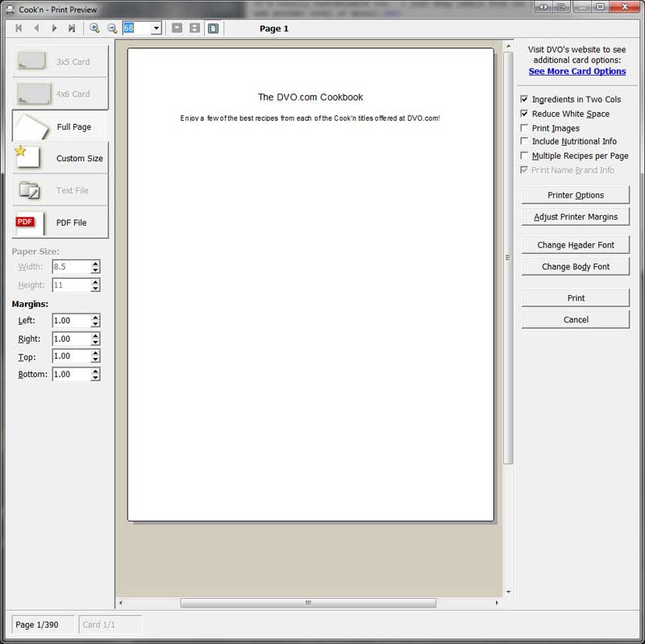The height and width of the screenshot is (644, 645).
Task: Check Multiple Recipes per Page
Action: pos(524,156)
